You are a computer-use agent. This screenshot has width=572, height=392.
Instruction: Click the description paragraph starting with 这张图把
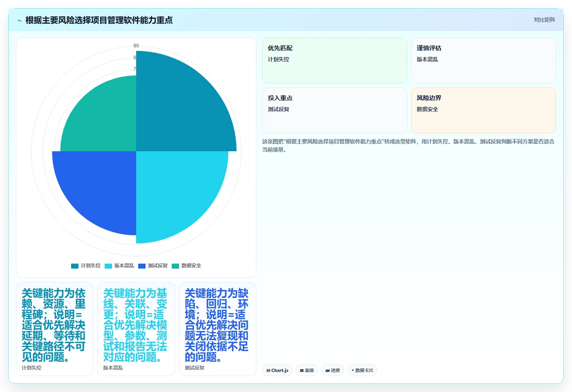coord(408,146)
